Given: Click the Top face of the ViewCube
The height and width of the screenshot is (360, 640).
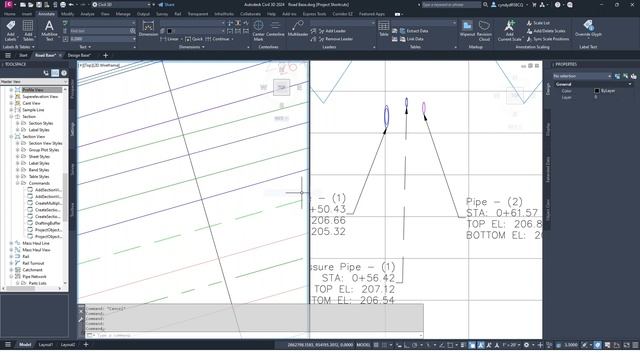Looking at the screenshot, I should click(282, 87).
